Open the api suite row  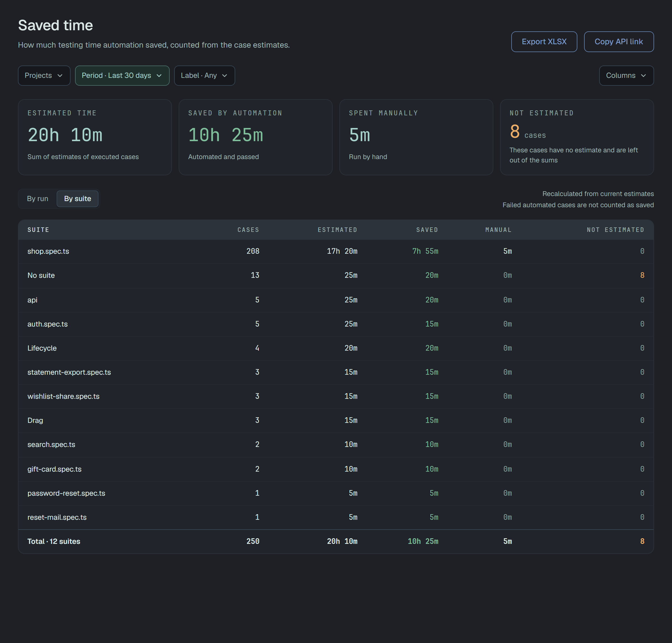336,300
